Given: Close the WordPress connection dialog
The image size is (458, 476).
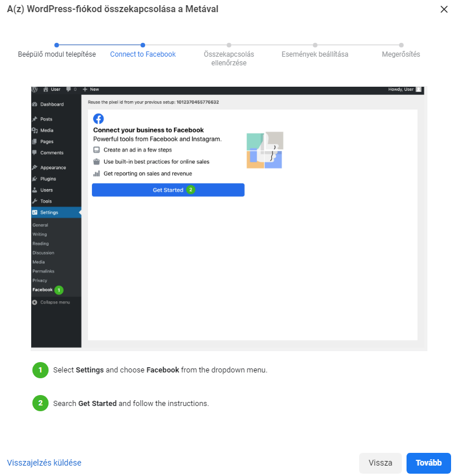Looking at the screenshot, I should [444, 9].
